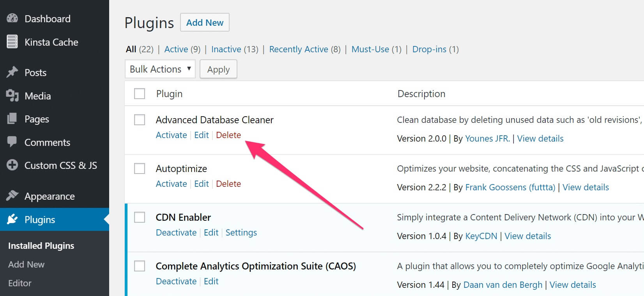Click the Media library icon
The height and width of the screenshot is (296, 644).
(x=12, y=96)
